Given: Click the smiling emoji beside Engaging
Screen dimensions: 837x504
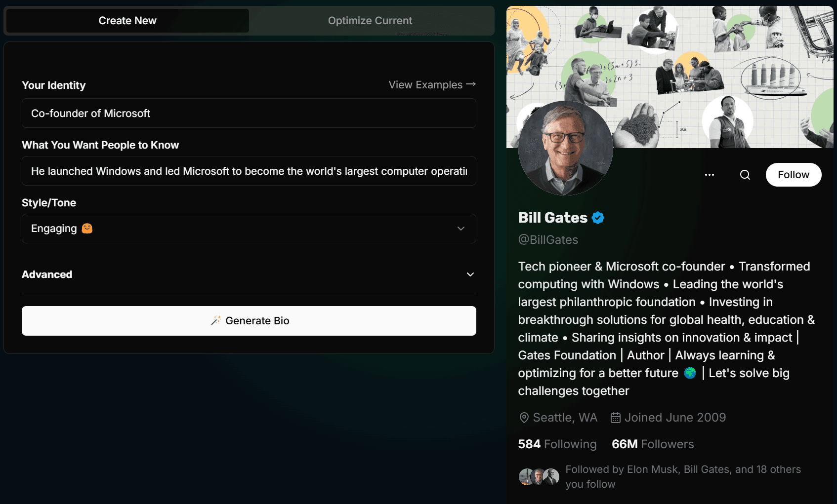Looking at the screenshot, I should pyautogui.click(x=87, y=229).
